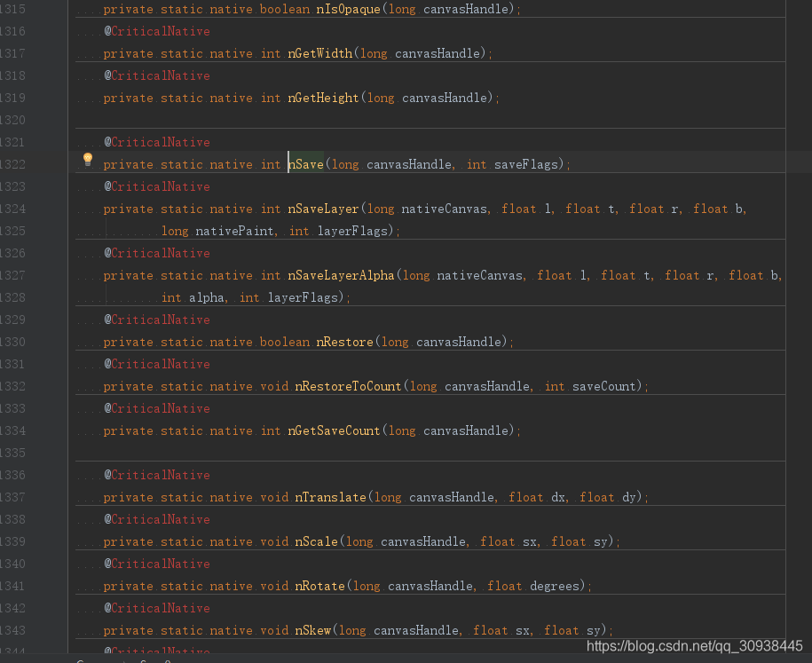The width and height of the screenshot is (812, 663).
Task: Click layerFlags parameter on line 1328
Action: pyautogui.click(x=303, y=297)
